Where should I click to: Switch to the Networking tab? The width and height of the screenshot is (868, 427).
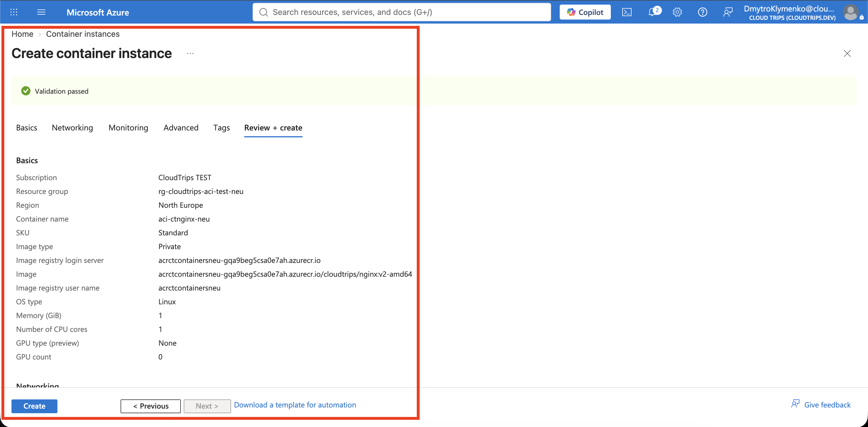72,128
